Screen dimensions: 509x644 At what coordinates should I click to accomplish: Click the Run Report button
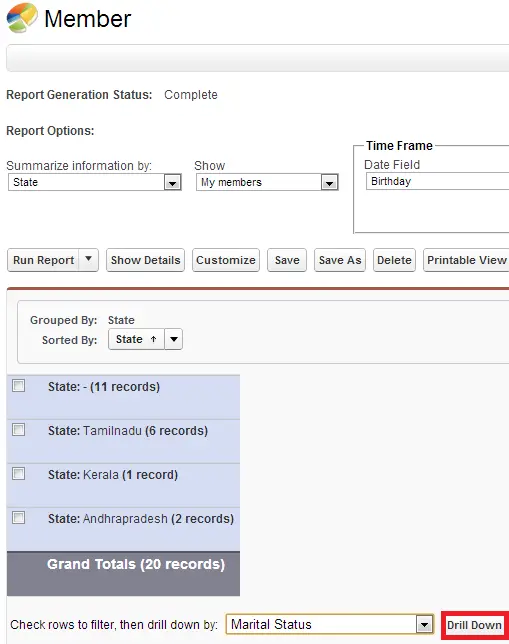(44, 260)
